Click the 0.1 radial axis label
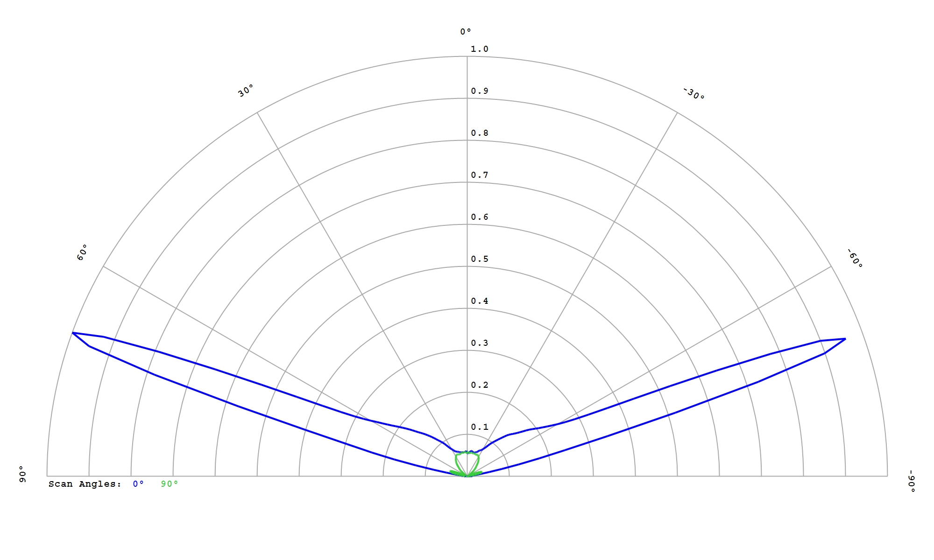934x560 pixels. coord(479,427)
